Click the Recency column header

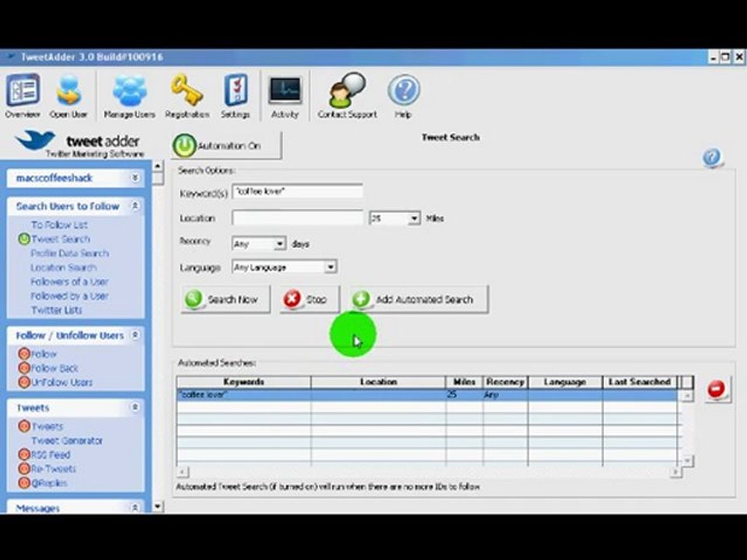coord(506,382)
